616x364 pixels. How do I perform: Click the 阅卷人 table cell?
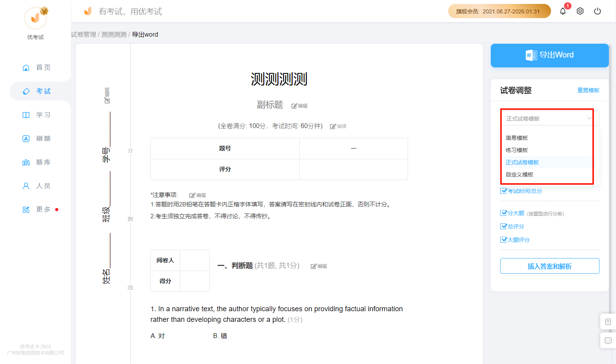(x=165, y=260)
